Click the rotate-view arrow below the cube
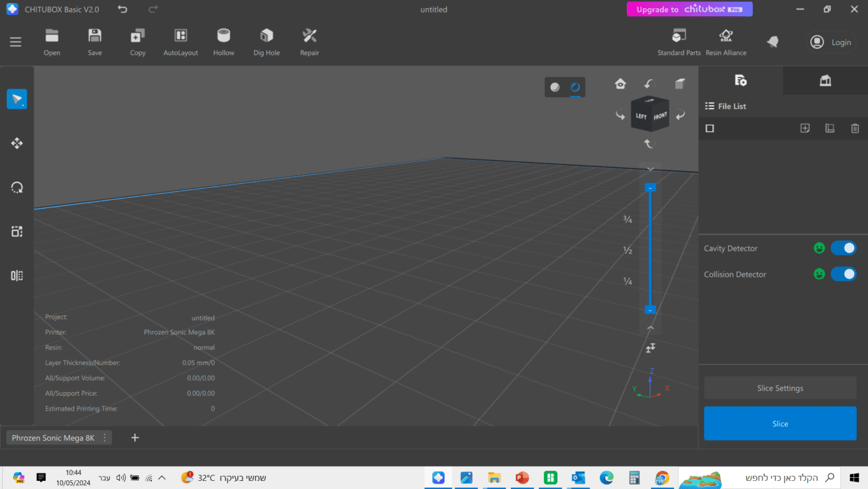The height and width of the screenshot is (489, 868). [x=650, y=143]
